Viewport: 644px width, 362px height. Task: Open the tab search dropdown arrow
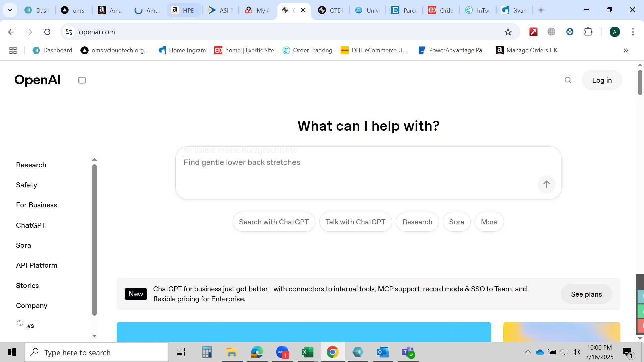10,10
